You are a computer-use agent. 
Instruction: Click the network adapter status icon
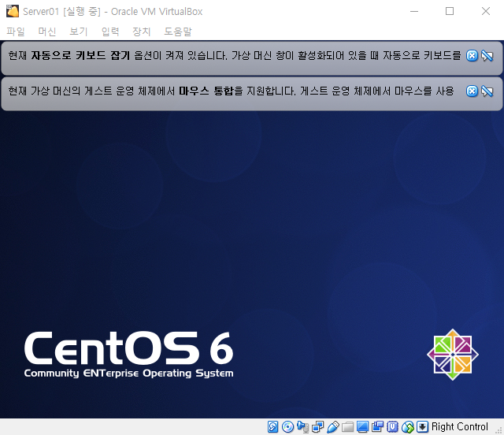(318, 426)
